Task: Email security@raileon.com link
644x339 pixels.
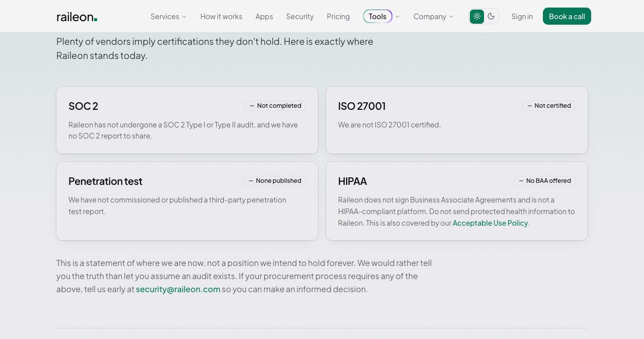Action: coord(178,289)
